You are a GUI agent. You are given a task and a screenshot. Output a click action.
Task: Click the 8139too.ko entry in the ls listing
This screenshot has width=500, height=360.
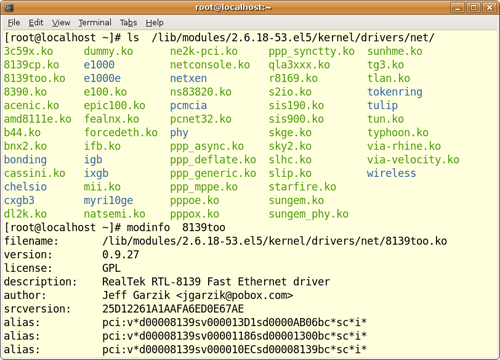(34, 78)
